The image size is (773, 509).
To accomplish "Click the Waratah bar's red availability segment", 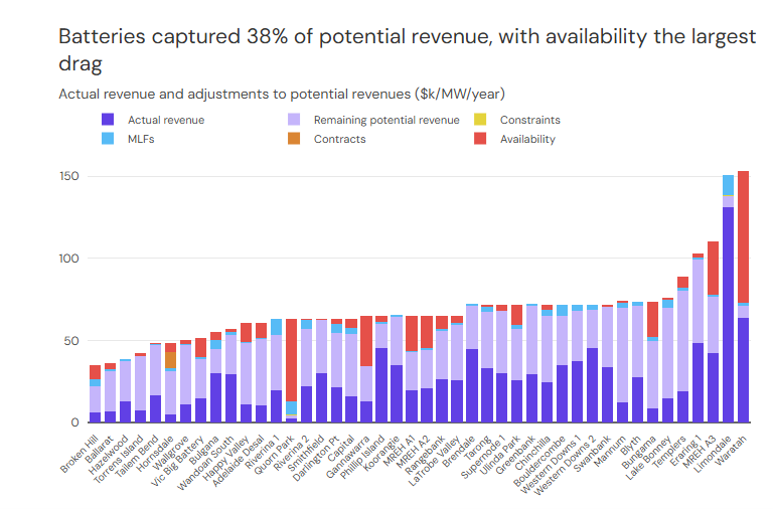I will point(743,237).
